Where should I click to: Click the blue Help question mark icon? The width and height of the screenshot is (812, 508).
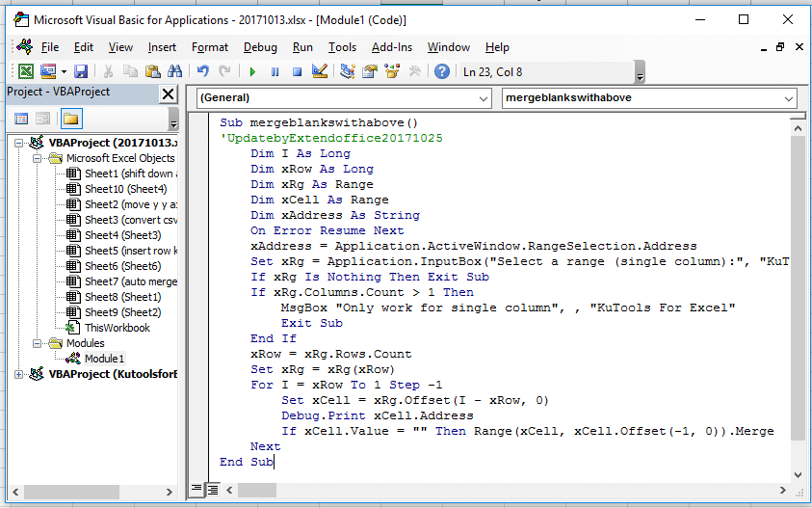pos(442,71)
